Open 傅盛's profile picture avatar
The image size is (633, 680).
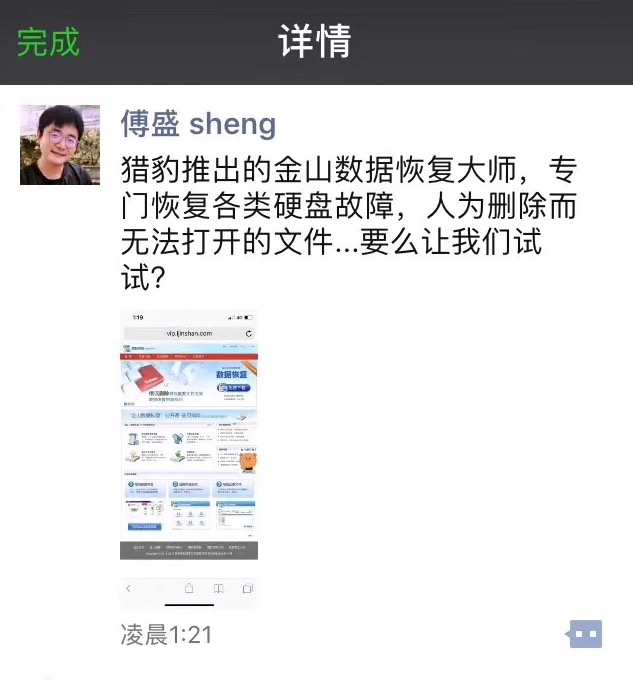(x=60, y=145)
